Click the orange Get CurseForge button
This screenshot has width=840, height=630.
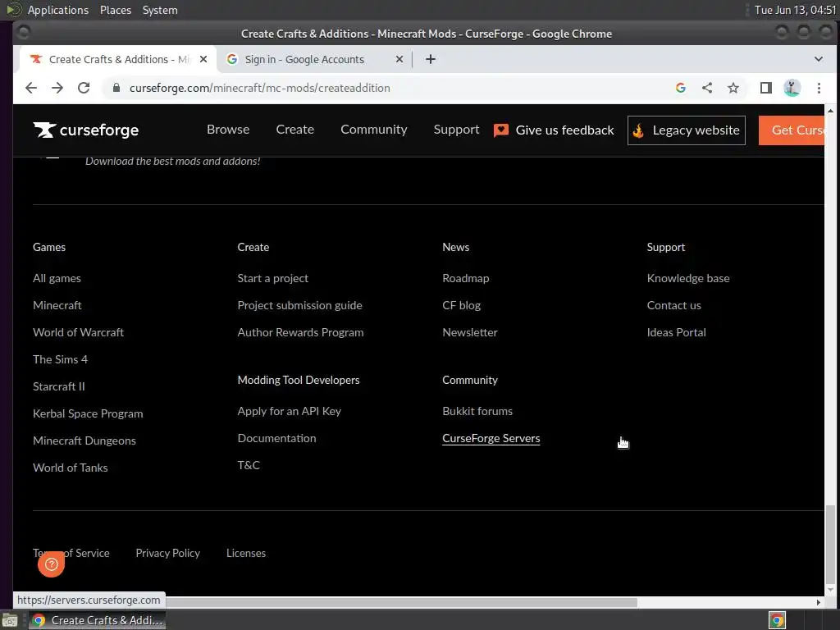point(792,130)
